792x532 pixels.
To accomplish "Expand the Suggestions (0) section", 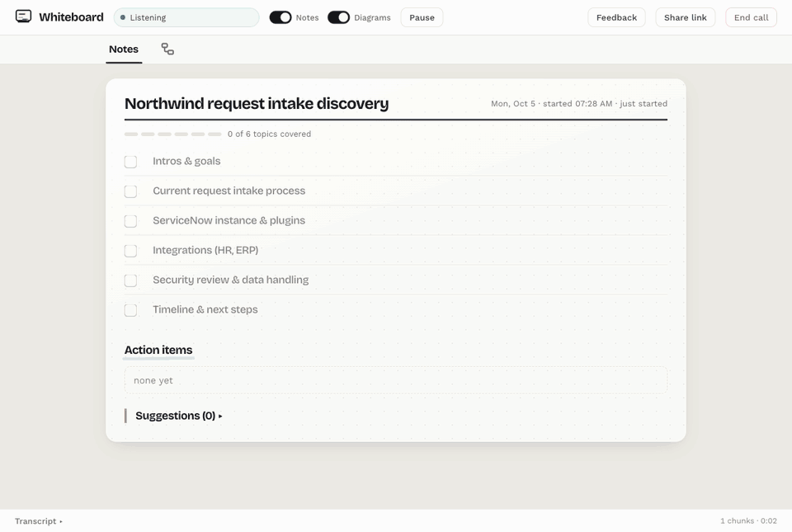I will pyautogui.click(x=179, y=416).
